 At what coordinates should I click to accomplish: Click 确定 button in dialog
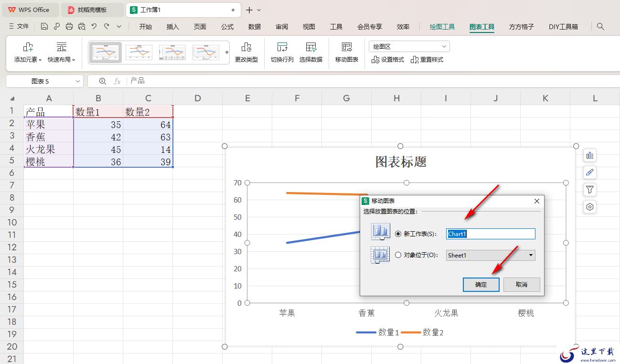[481, 284]
